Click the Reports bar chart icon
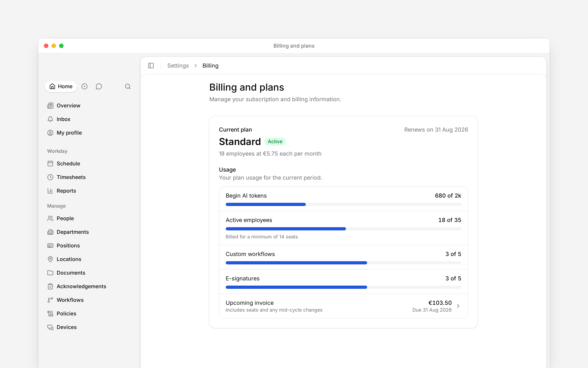This screenshot has width=588, height=368. pyautogui.click(x=50, y=191)
